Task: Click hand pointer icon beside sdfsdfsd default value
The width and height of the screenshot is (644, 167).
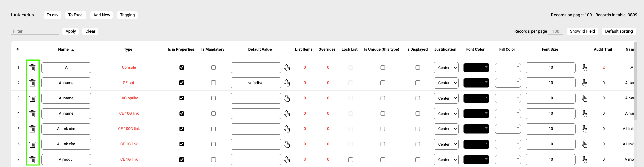Action: click(x=287, y=83)
